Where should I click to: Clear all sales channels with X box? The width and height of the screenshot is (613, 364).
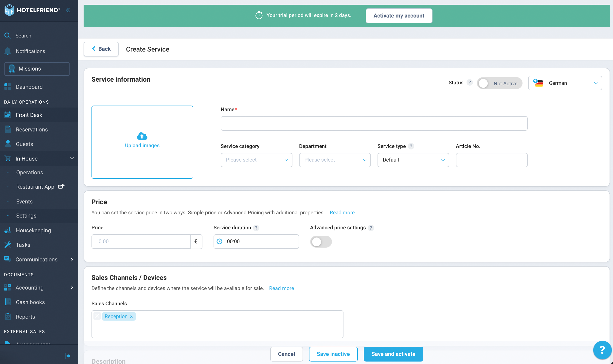tap(97, 316)
